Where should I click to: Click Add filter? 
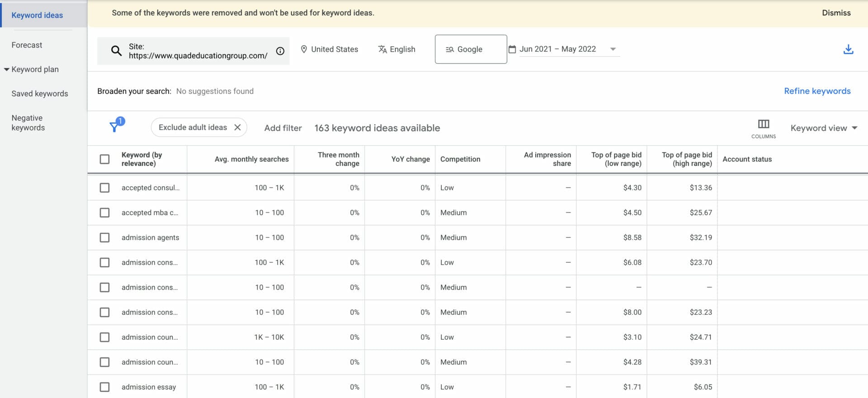283,128
